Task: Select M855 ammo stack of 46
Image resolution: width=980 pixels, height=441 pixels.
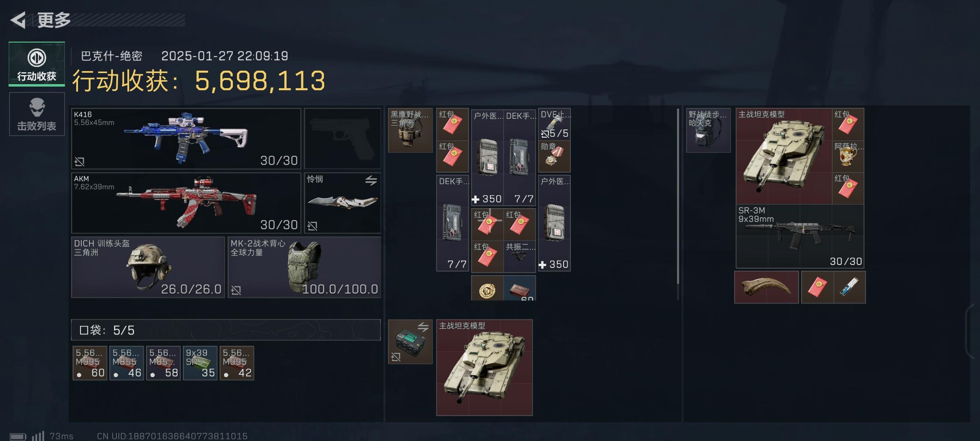Action: pos(127,363)
